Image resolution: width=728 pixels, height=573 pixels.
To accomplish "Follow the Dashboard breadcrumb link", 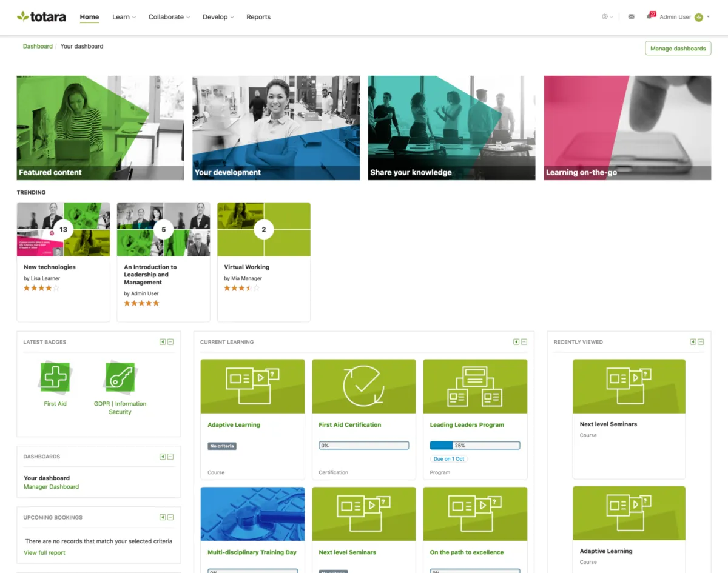I will pyautogui.click(x=38, y=46).
